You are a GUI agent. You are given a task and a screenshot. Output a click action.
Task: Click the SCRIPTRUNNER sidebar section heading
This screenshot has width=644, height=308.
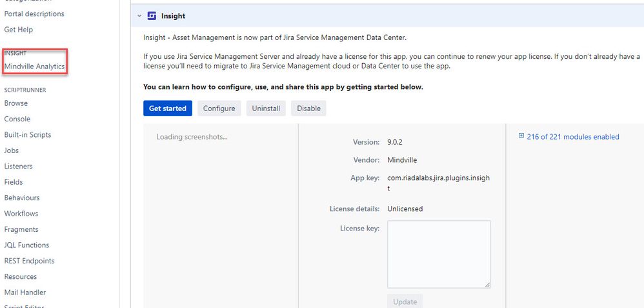(25, 90)
